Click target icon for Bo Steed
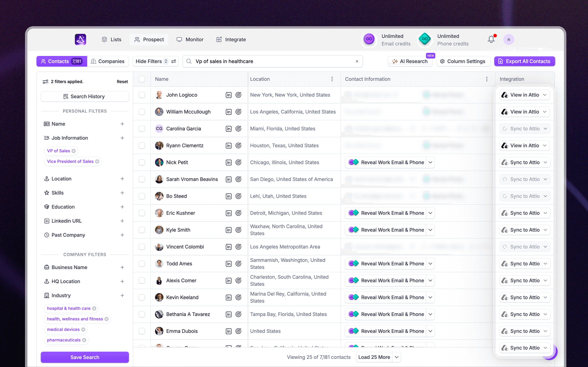The height and width of the screenshot is (367, 588). click(238, 196)
